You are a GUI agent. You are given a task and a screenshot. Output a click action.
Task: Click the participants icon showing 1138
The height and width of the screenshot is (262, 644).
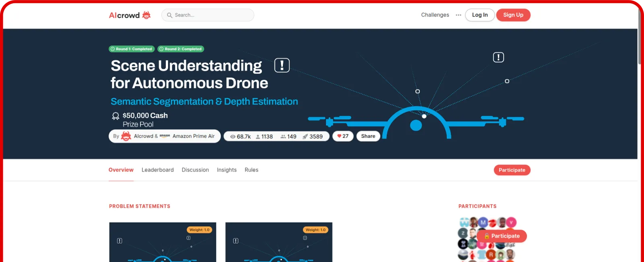258,136
